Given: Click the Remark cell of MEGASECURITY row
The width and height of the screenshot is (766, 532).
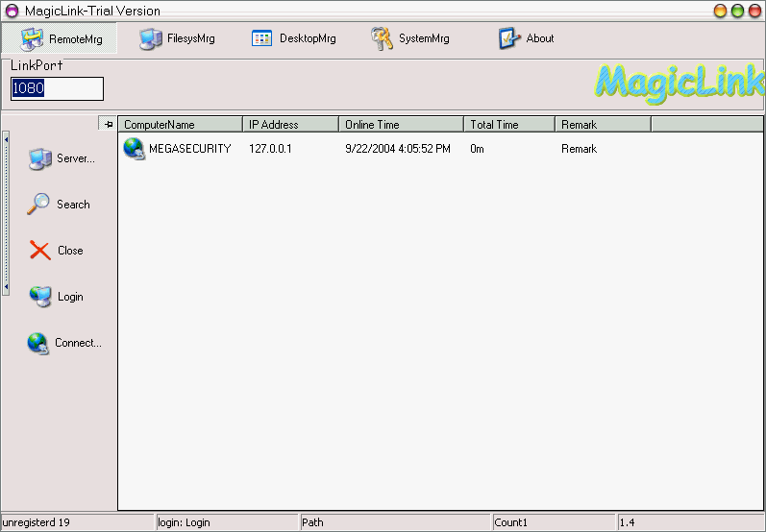Looking at the screenshot, I should [x=580, y=149].
